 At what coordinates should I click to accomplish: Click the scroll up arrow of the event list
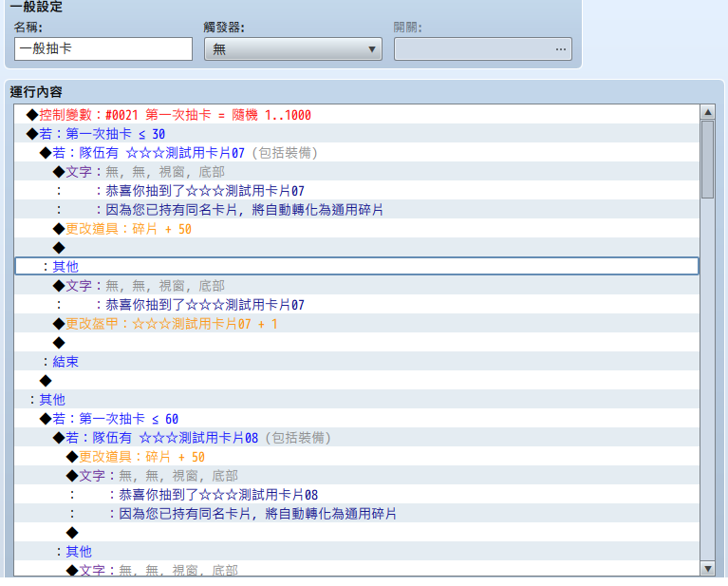tap(707, 112)
